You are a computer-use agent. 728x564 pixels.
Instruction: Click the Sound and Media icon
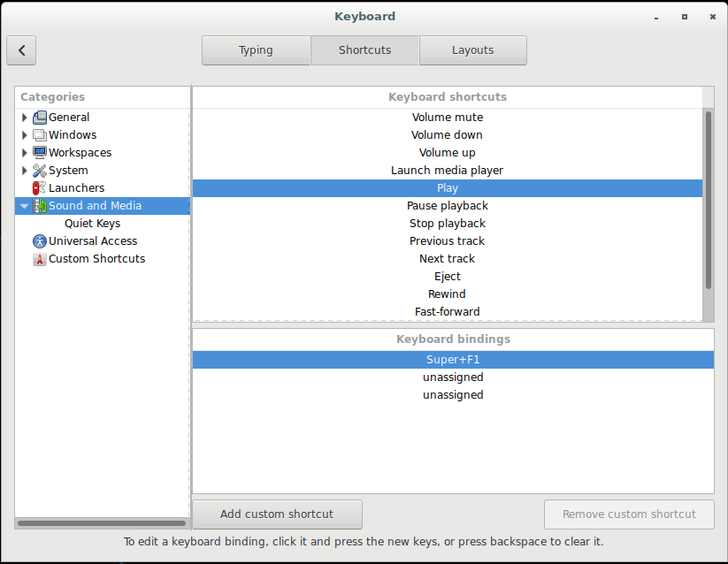[x=40, y=206]
